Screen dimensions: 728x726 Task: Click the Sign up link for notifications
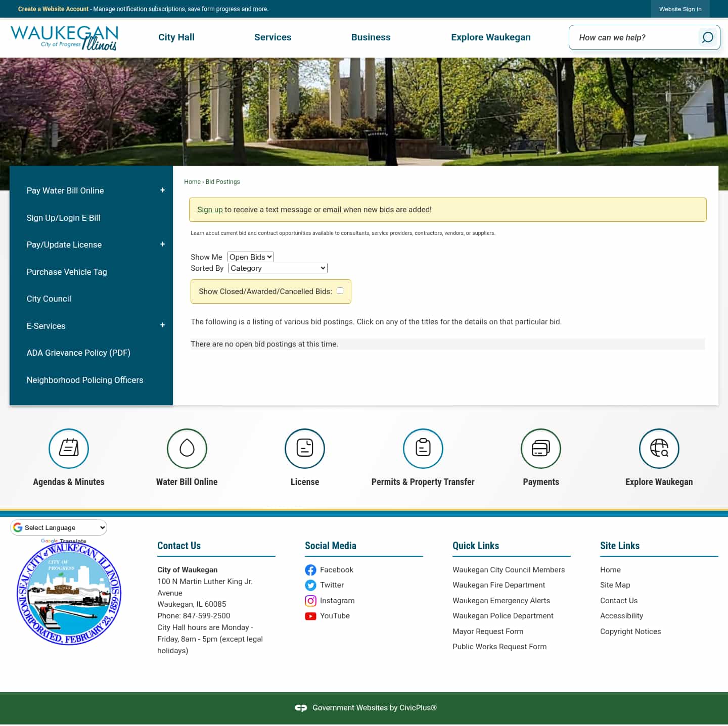click(210, 210)
